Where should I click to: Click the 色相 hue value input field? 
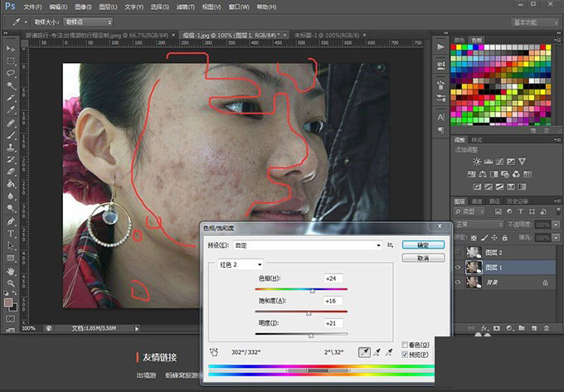[x=335, y=279]
